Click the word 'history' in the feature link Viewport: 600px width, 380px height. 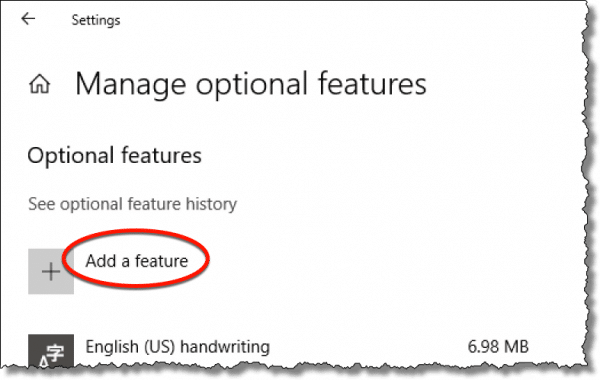click(x=211, y=204)
